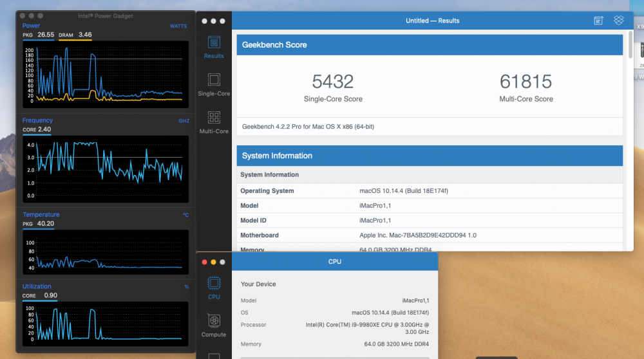Click the DRAM power reading 3.46
644x359 pixels.
tap(85, 35)
